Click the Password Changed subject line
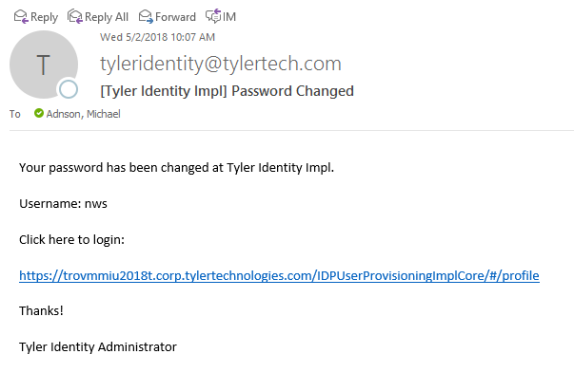This screenshot has height=391, width=574. coord(227,91)
